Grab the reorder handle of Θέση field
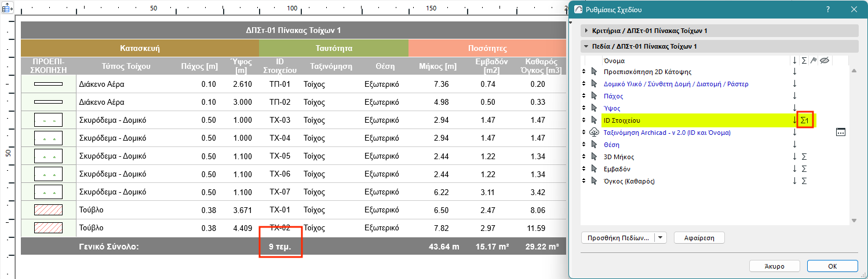Screen dimensions: 868x279 583,145
